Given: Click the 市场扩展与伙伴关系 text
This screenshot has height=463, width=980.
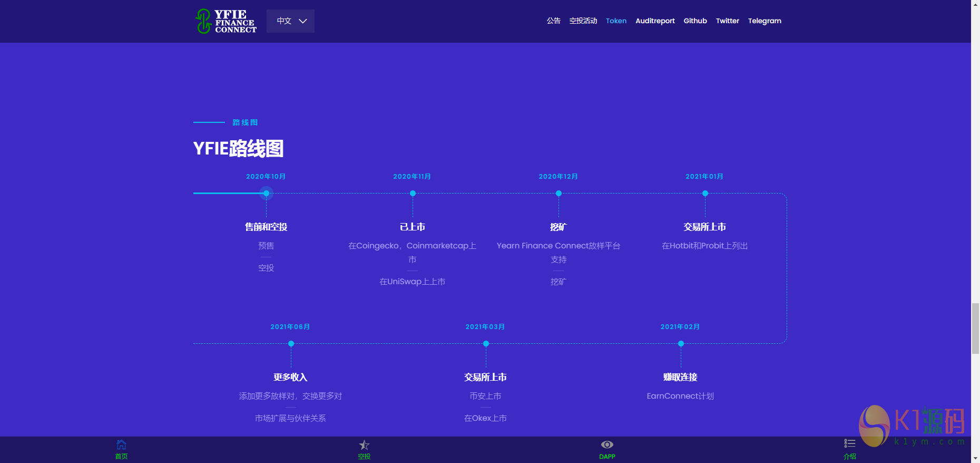Looking at the screenshot, I should pyautogui.click(x=290, y=418).
